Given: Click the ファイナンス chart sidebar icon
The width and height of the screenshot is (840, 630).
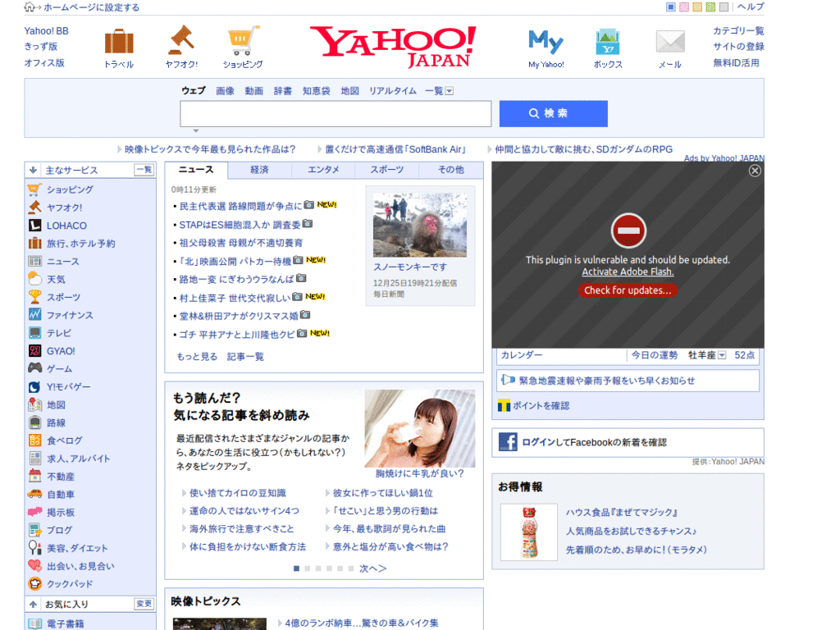Looking at the screenshot, I should pyautogui.click(x=34, y=315).
